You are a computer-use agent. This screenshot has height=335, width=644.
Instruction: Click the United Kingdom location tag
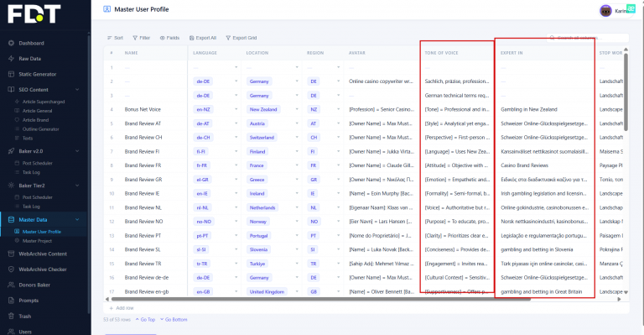click(x=267, y=292)
